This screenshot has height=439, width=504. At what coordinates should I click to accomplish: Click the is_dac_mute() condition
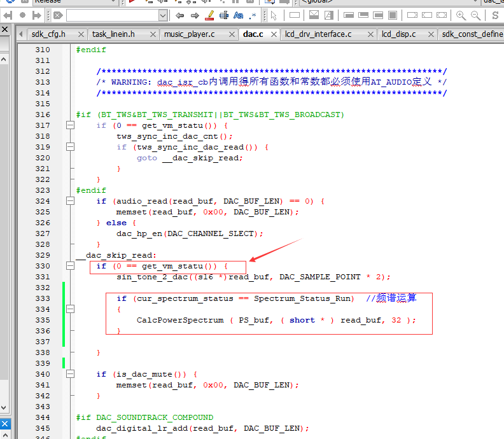point(151,374)
